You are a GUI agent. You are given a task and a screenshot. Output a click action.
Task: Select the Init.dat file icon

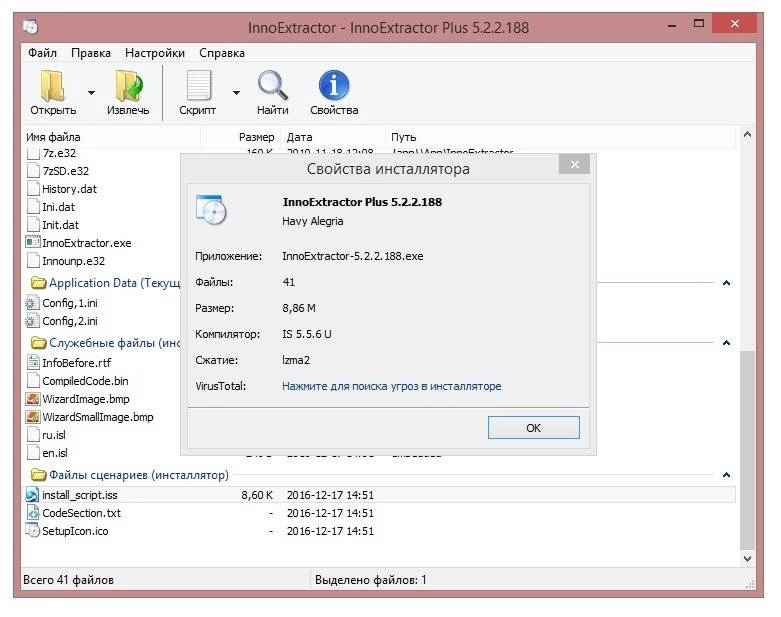[x=33, y=225]
